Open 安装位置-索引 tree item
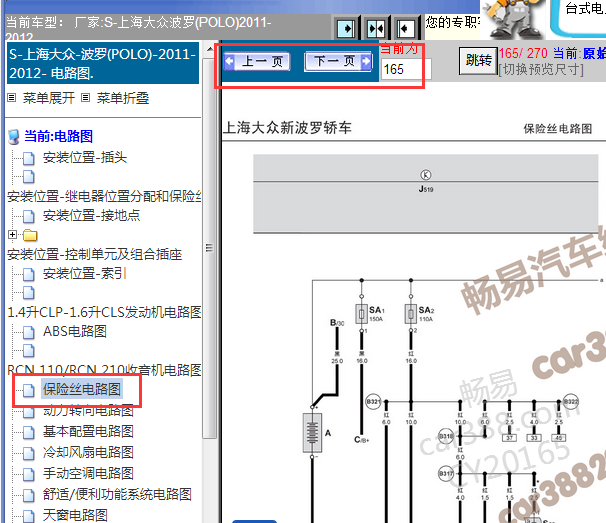This screenshot has width=606, height=523. (85, 273)
